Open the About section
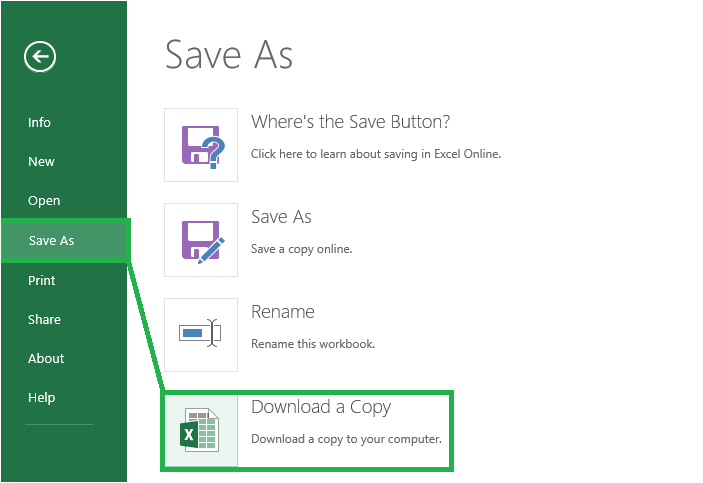This screenshot has height=483, width=703. (x=46, y=358)
